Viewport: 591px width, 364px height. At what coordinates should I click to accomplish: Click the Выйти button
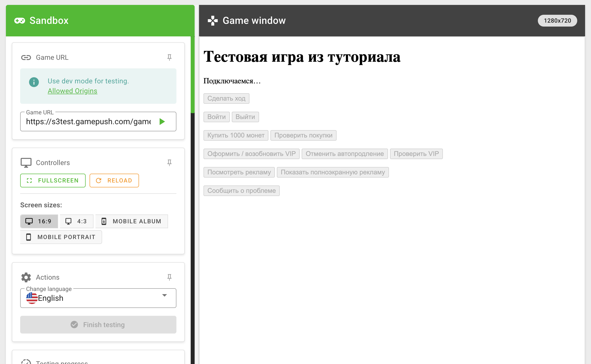pos(245,117)
